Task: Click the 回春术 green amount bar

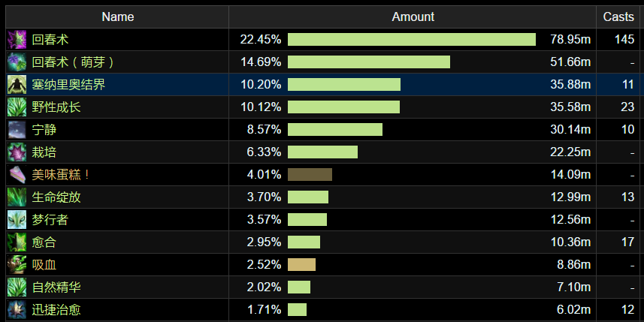Action: 411,39
